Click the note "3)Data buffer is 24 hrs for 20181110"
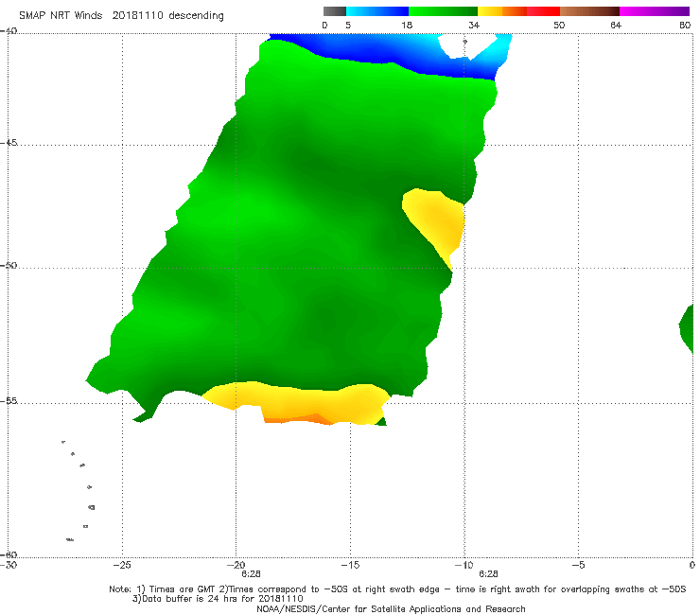 (218, 599)
